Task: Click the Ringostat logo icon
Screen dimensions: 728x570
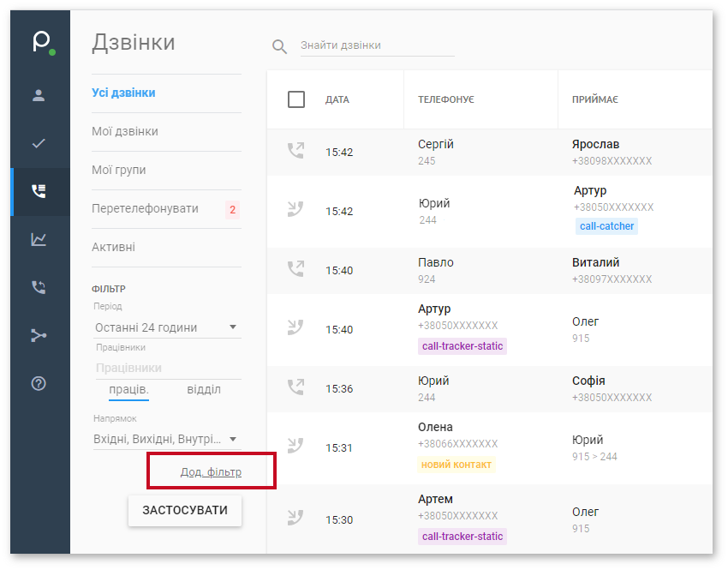Action: click(x=43, y=42)
